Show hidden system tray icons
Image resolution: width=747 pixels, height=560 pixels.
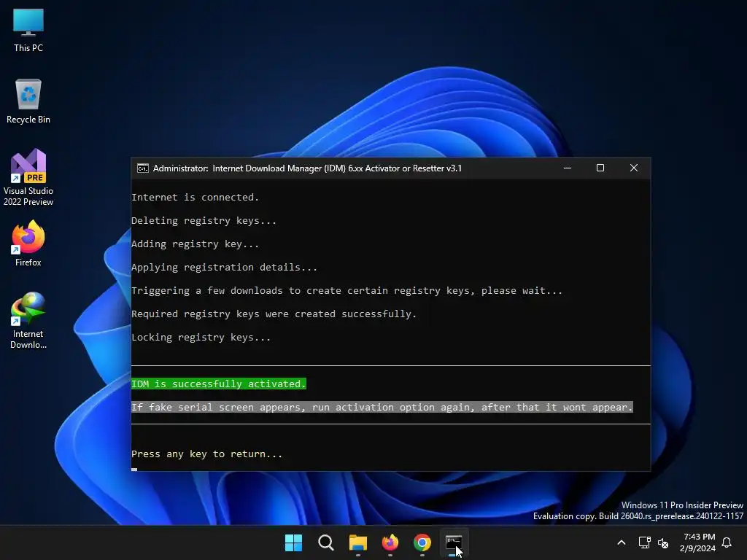622,542
